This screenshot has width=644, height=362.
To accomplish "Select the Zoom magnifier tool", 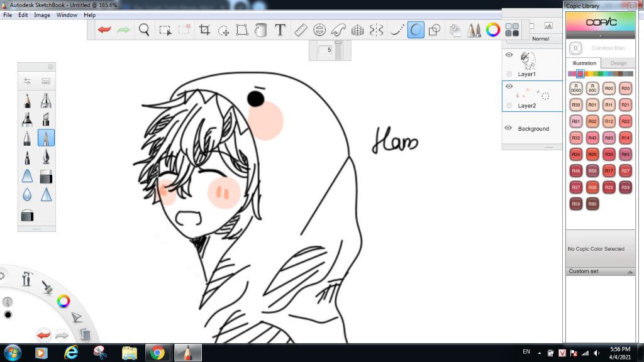I will coord(144,30).
